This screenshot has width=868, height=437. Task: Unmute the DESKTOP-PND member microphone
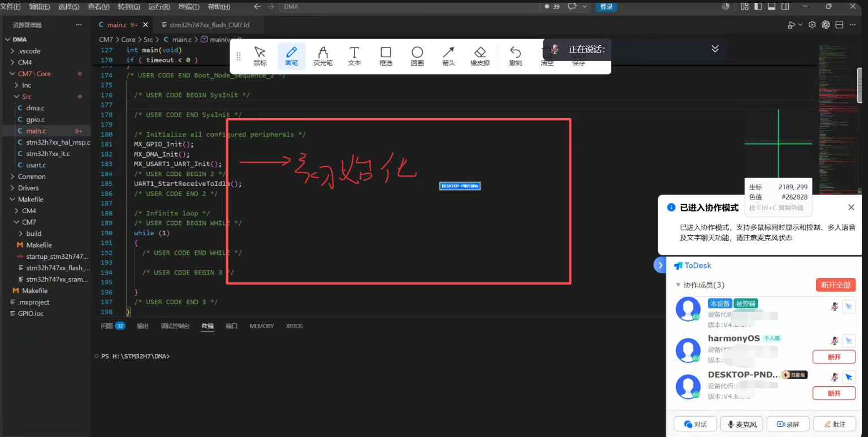(834, 377)
